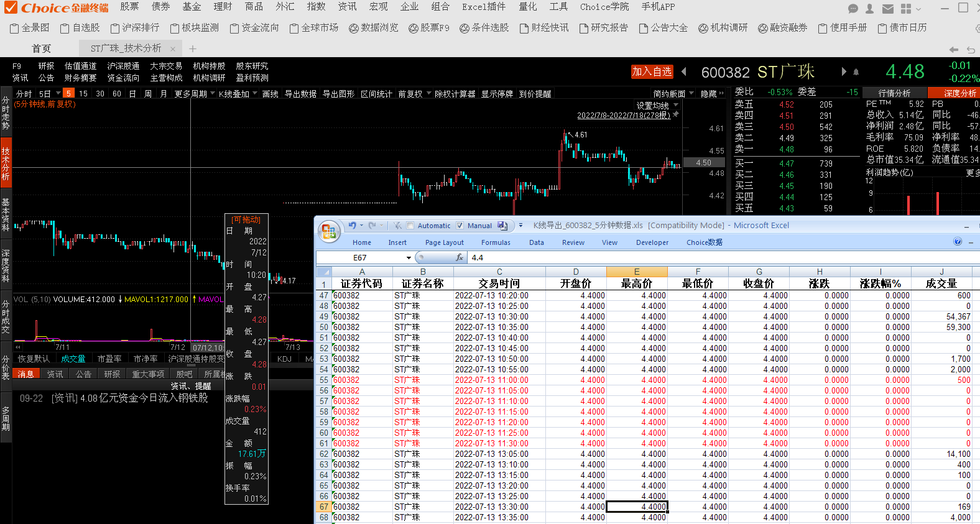
Task: Open 股票F9 toolbar shortcut
Action: [x=429, y=28]
